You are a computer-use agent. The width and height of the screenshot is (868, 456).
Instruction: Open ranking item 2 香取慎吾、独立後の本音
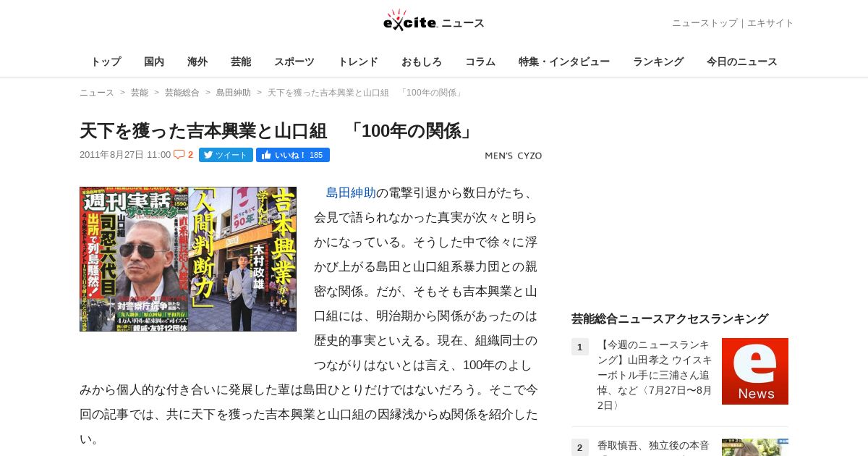pyautogui.click(x=653, y=446)
